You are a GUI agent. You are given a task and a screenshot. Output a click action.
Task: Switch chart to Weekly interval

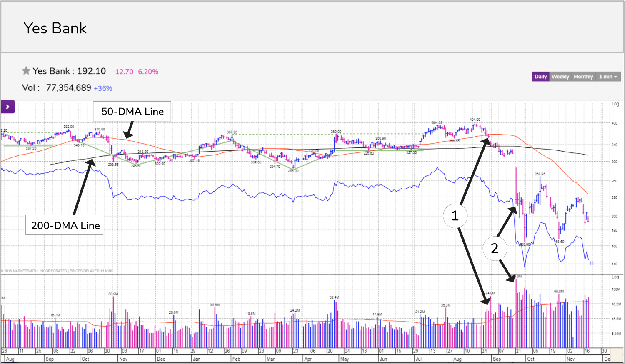[560, 77]
